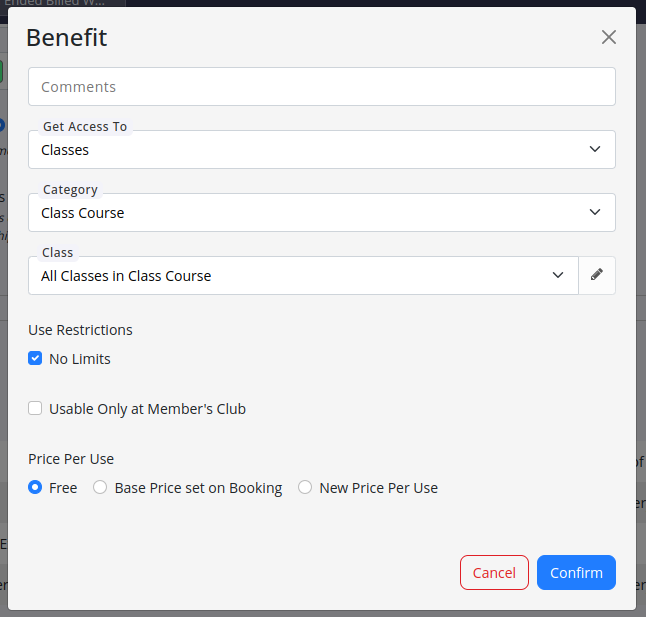Click the chevron arrow in Get Access To

[x=595, y=150]
